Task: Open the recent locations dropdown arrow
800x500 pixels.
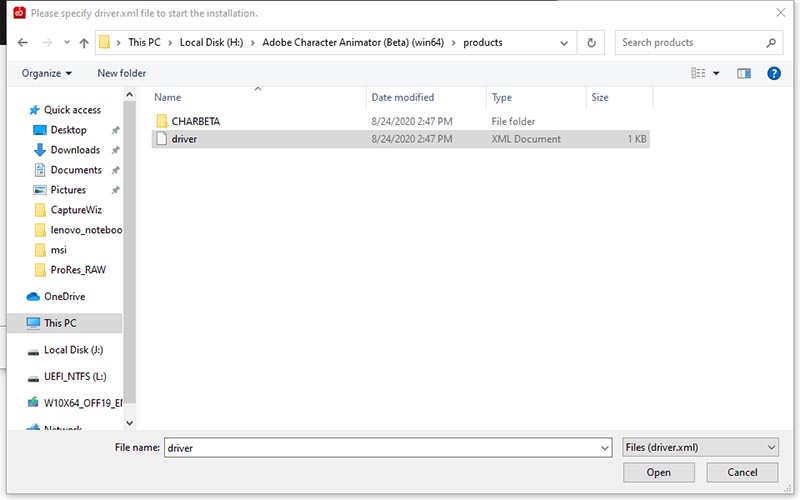Action: coord(67,42)
